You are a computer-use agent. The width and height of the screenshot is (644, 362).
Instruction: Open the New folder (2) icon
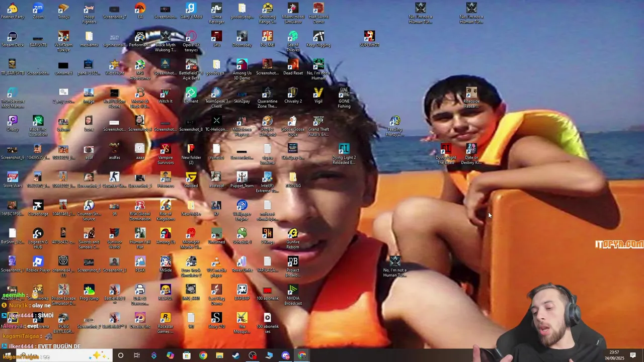click(x=191, y=154)
